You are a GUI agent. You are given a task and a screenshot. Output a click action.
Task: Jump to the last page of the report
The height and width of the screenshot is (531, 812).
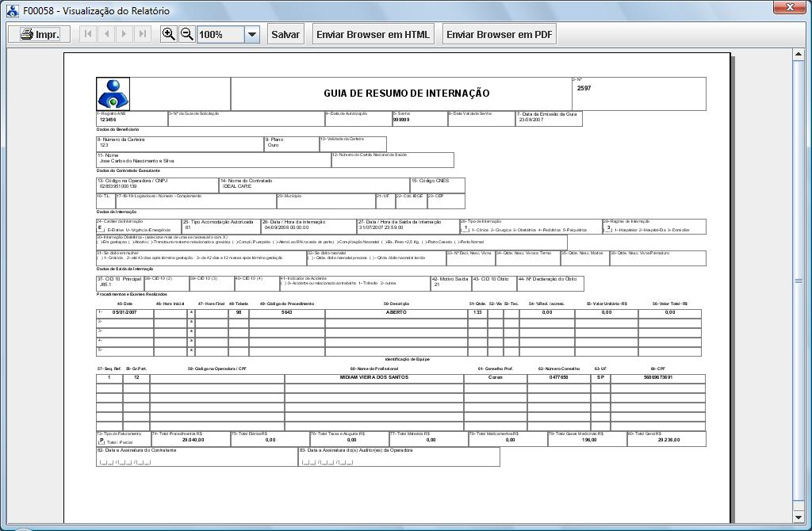[142, 34]
